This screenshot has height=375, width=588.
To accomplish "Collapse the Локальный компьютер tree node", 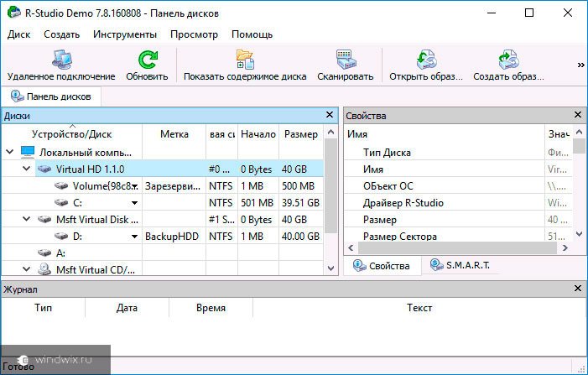I will click(9, 153).
